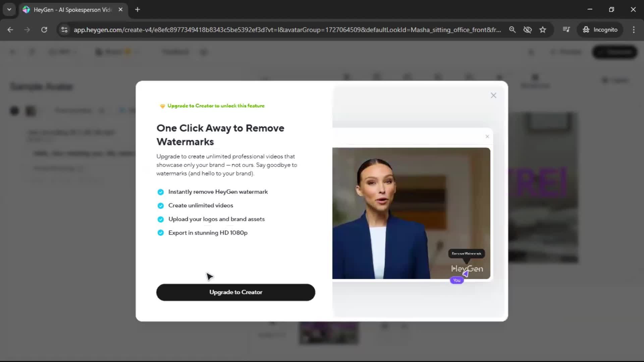Screen dimensions: 644x362
Task: Open the zoom magnifier icon in address bar
Action: (x=512, y=29)
